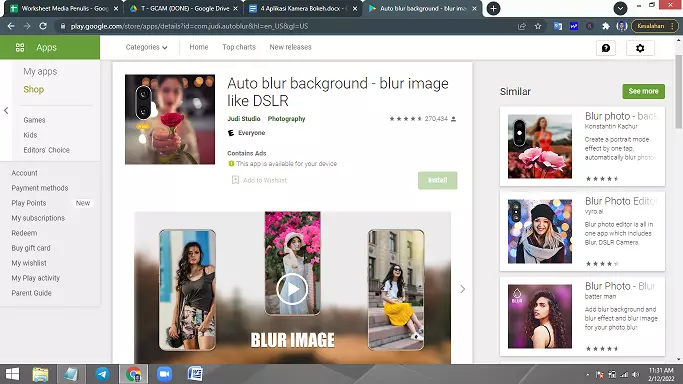Switch to 4 Aplikasi Kamera Bokeh.docx tab

coord(303,8)
